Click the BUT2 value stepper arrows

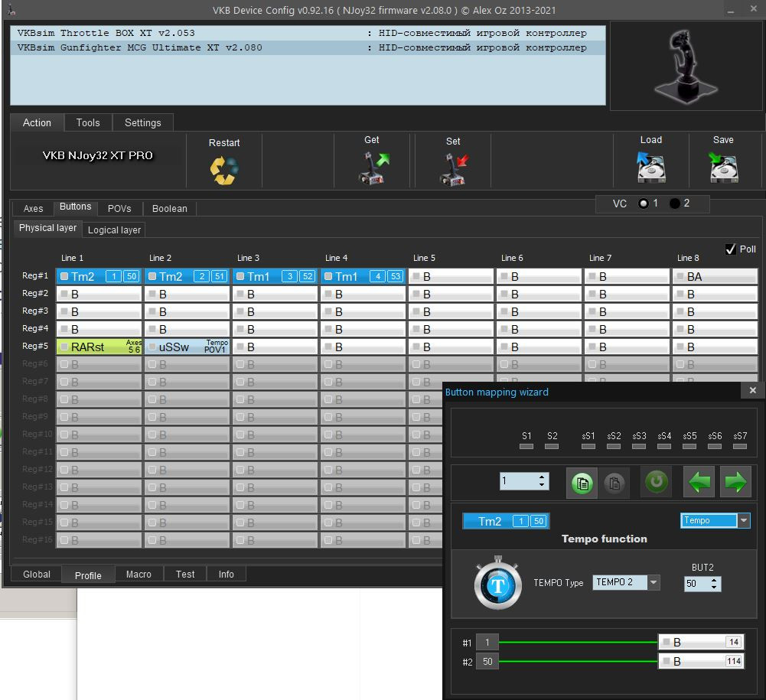tap(715, 584)
